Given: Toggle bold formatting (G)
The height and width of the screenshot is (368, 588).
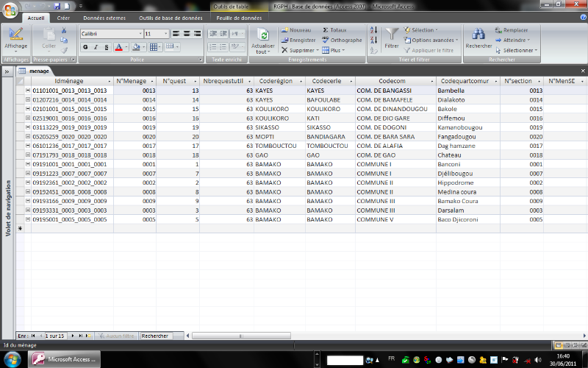Looking at the screenshot, I should click(x=85, y=47).
